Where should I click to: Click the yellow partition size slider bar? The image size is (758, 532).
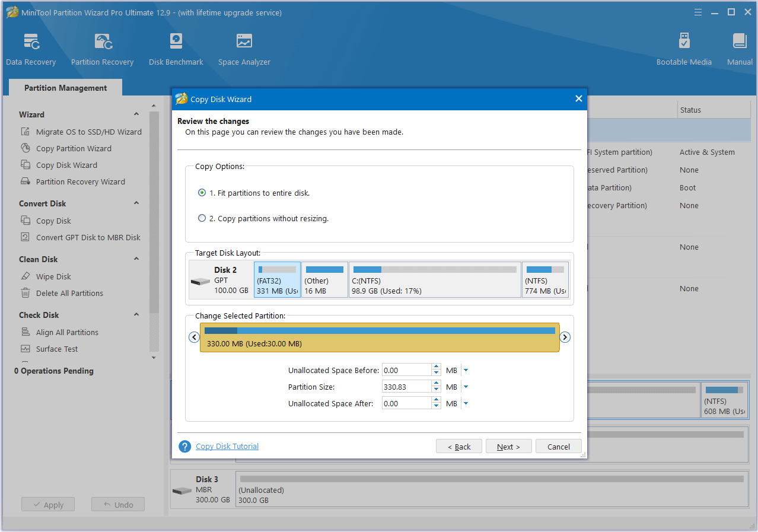tap(380, 337)
